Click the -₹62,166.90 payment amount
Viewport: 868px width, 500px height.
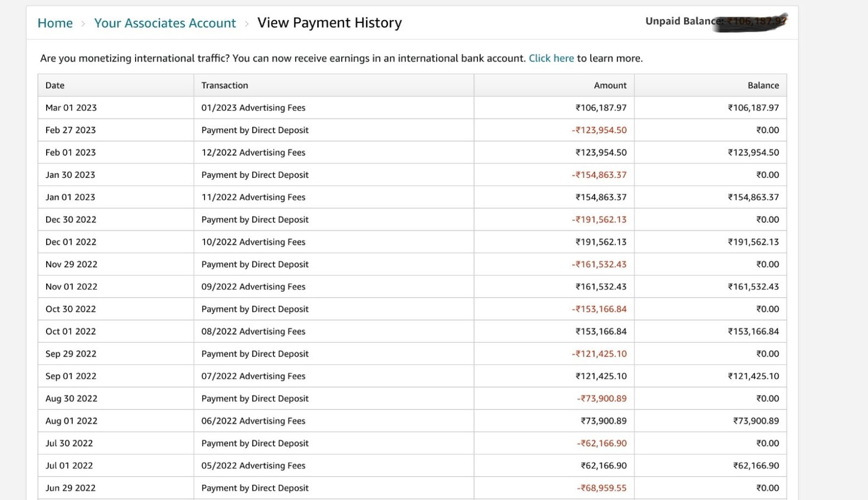click(601, 443)
